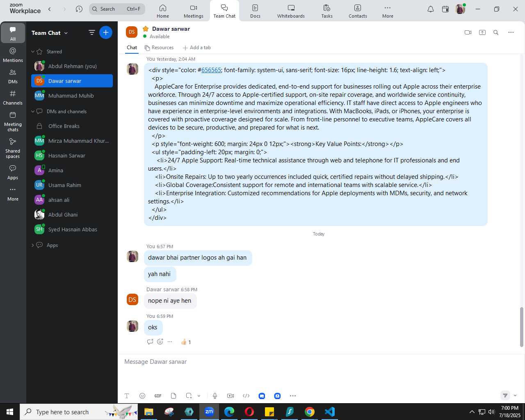Screen dimensions: 525x420
Task: Open more composer options ellipsis
Action: (293, 396)
